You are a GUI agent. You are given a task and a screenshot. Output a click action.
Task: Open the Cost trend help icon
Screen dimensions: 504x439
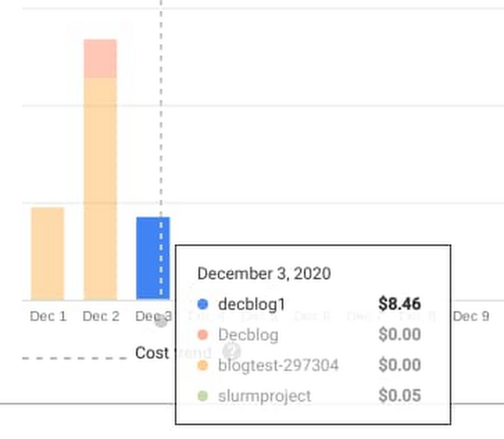click(231, 351)
